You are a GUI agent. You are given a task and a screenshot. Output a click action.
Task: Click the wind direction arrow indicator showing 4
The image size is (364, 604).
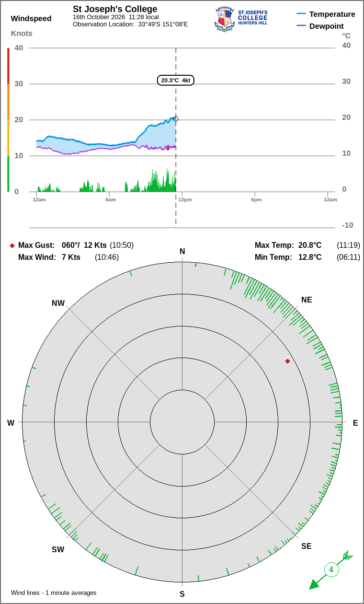coord(331,569)
